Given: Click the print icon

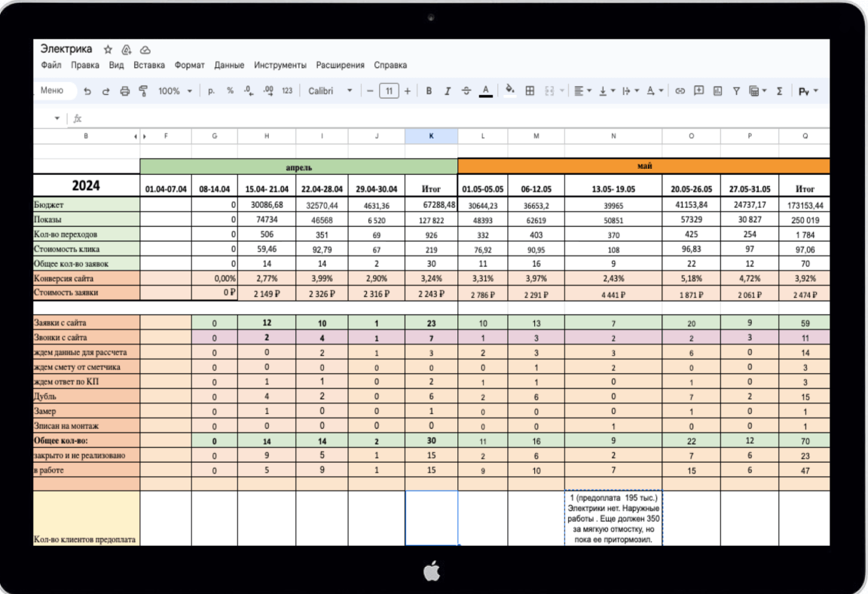Looking at the screenshot, I should (125, 91).
